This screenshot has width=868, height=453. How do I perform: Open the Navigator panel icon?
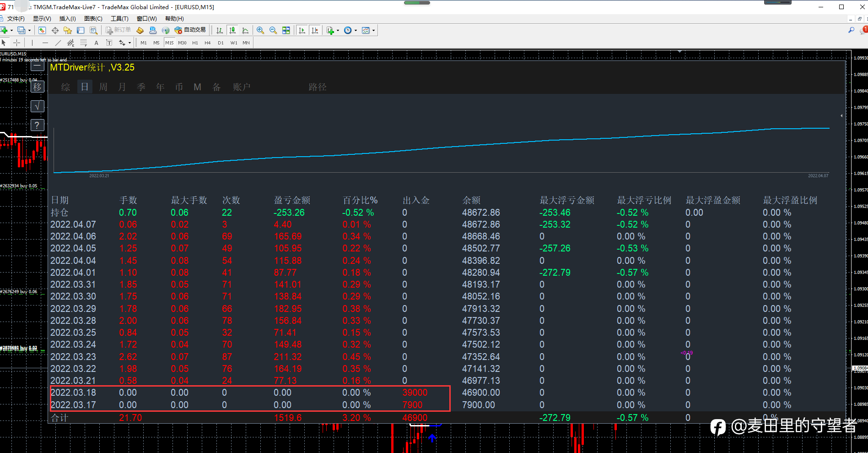(x=68, y=30)
